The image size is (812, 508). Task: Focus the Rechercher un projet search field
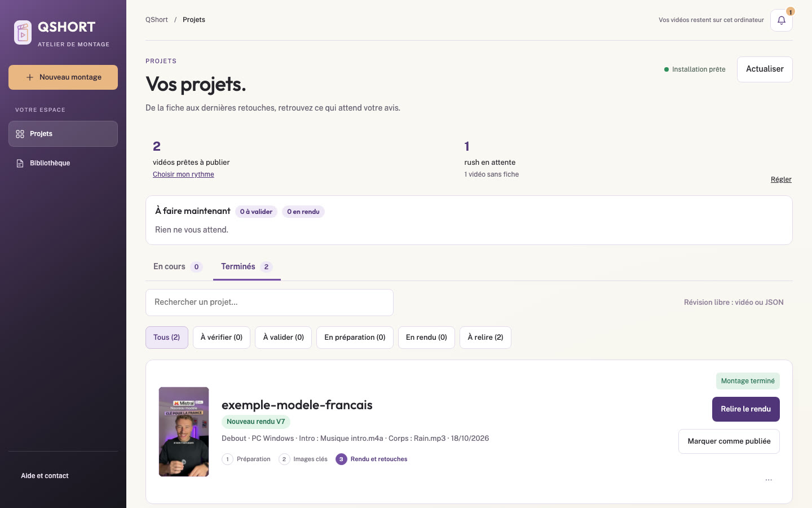point(270,303)
